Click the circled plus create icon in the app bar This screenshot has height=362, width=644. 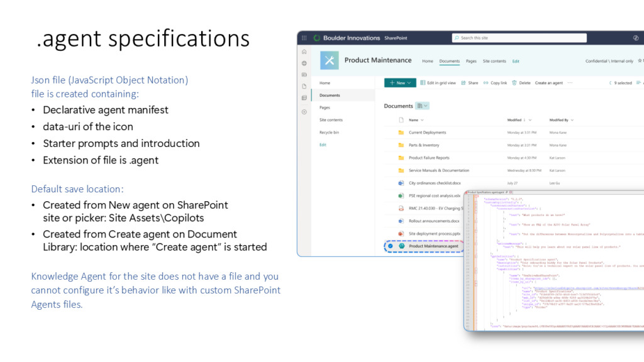click(304, 112)
